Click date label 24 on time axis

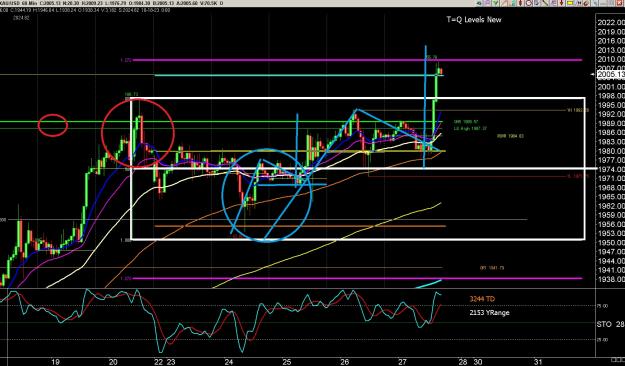click(229, 362)
